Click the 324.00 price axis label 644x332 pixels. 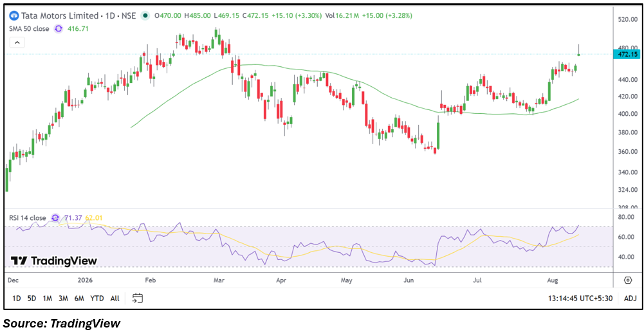tap(627, 190)
